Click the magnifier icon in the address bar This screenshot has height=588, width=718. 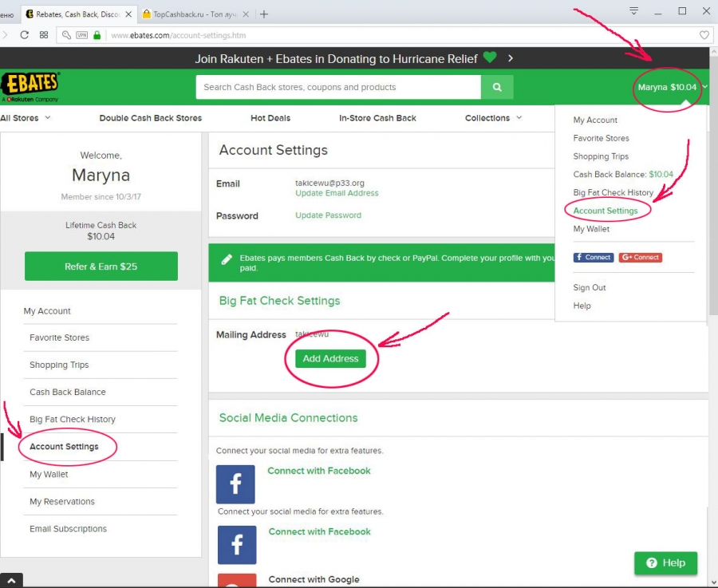(66, 35)
